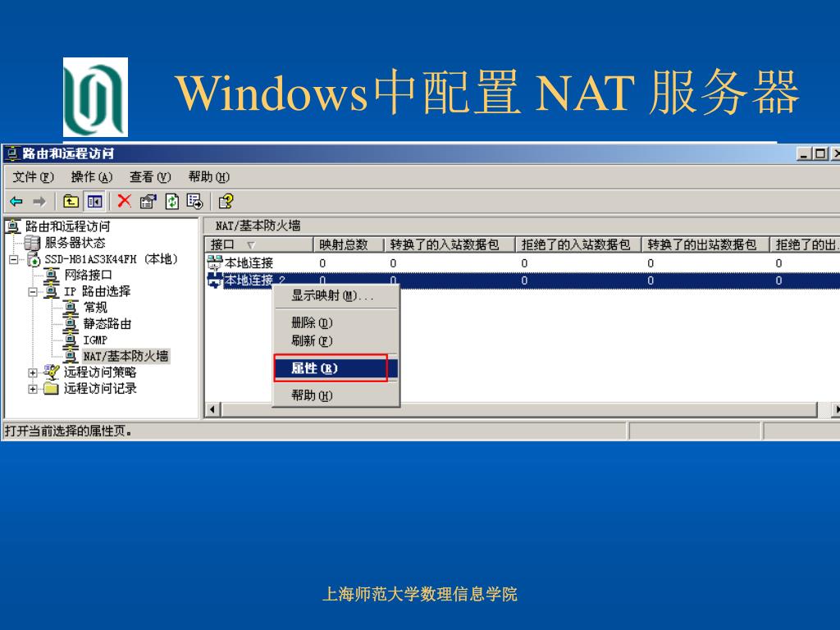
Task: Choose 删除(D) in context menu
Action: tap(336, 322)
